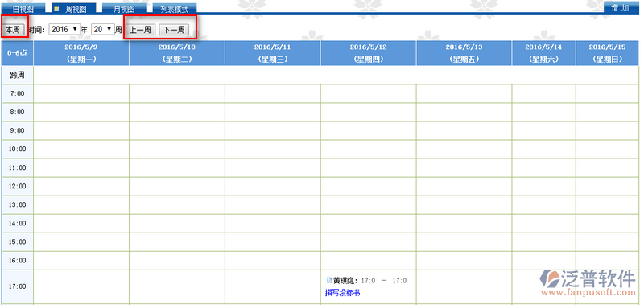Go to previous week with 上一周
Screen dimensions: 644x305
tap(140, 30)
